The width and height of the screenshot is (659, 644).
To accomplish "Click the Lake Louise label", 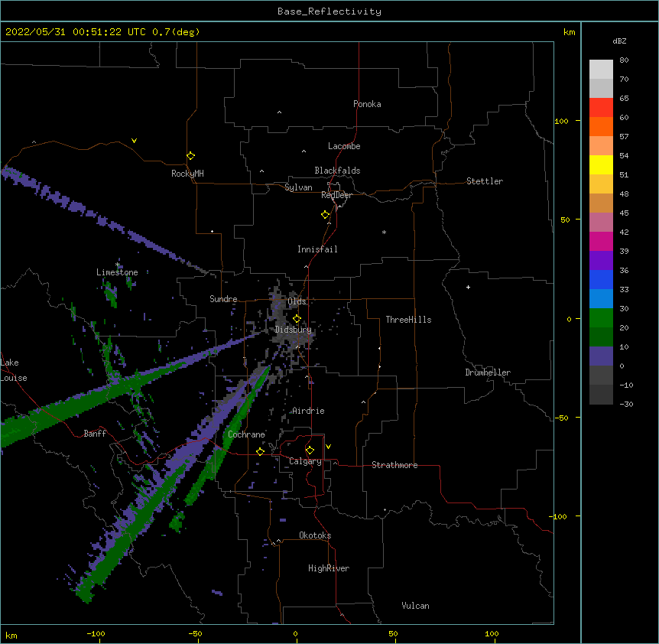I will click(x=14, y=370).
